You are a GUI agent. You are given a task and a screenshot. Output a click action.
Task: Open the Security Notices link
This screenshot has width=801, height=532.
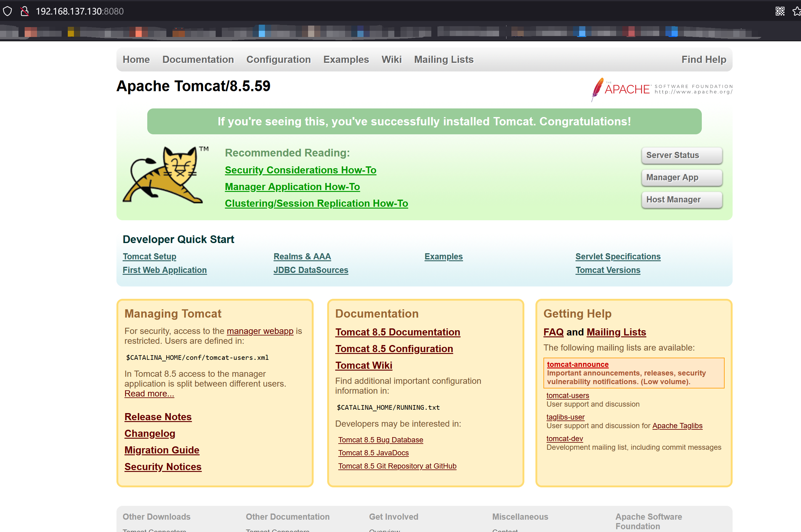[163, 466]
